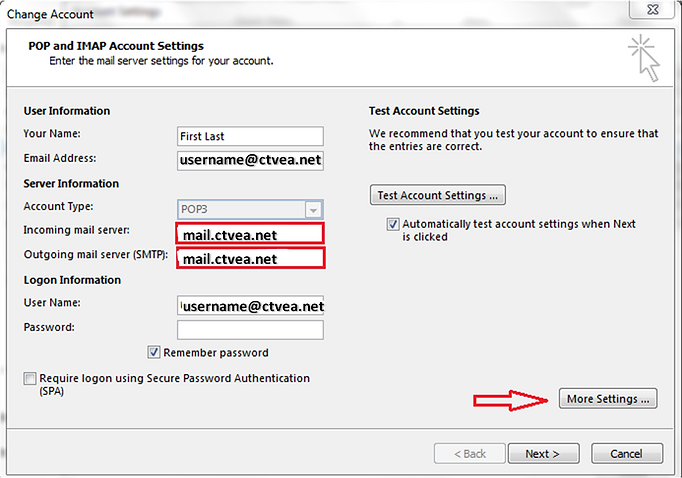This screenshot has width=682, height=478.
Task: Click the red arrow pointing to More Settings
Action: [x=511, y=400]
